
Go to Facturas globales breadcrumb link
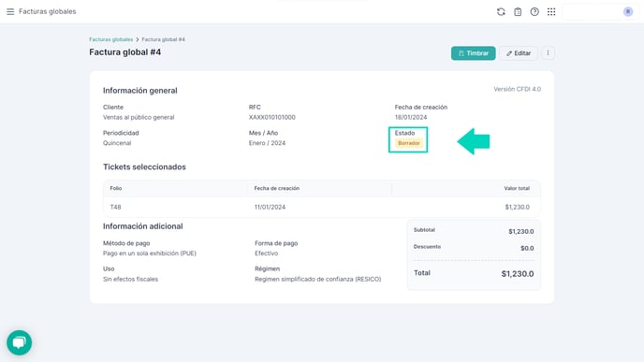(x=110, y=39)
